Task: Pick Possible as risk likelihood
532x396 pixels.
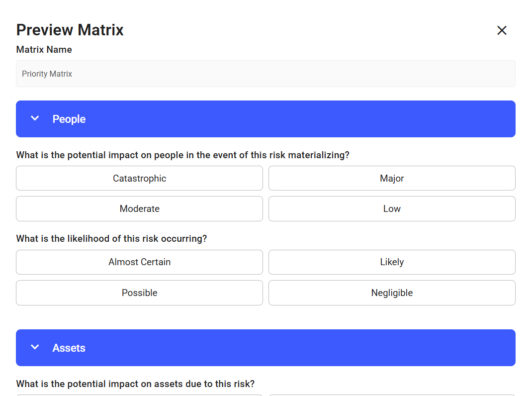Action: pyautogui.click(x=139, y=293)
